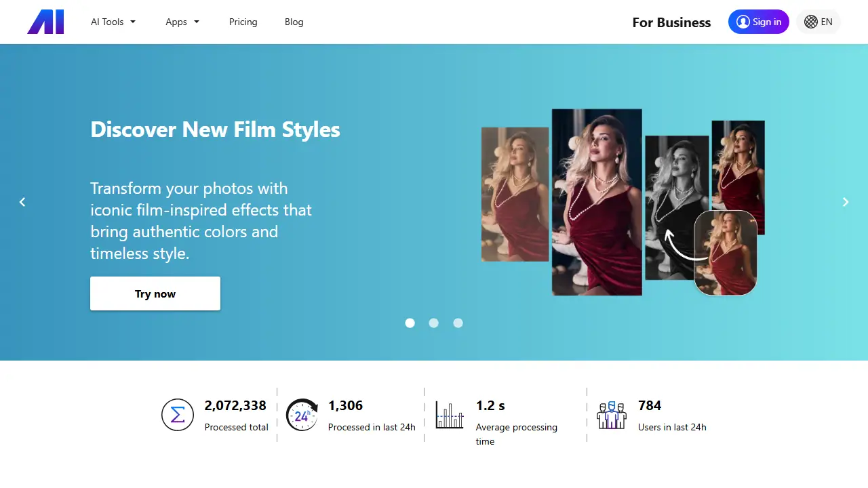Click the bar chart processing time icon

click(450, 415)
